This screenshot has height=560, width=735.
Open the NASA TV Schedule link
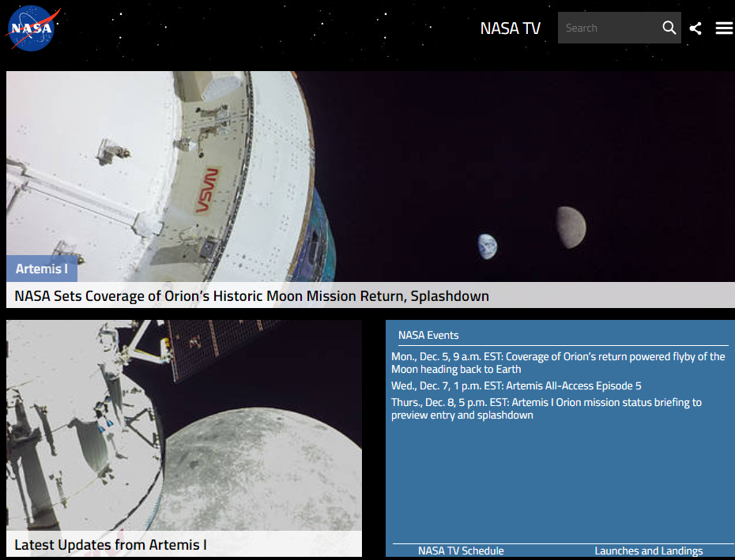pos(461,551)
